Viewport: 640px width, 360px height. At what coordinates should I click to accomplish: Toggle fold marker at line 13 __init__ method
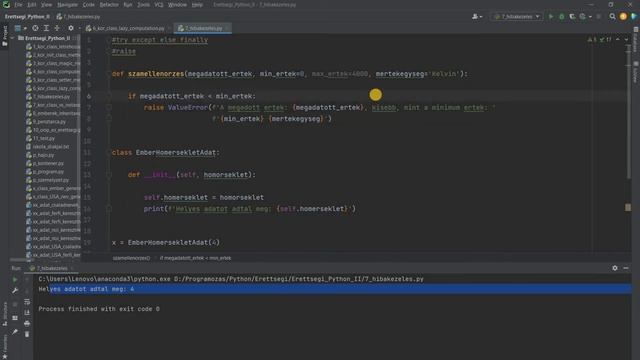(x=109, y=175)
